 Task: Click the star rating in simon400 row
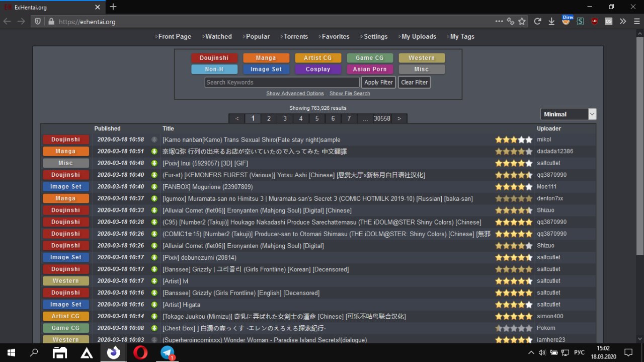point(514,316)
